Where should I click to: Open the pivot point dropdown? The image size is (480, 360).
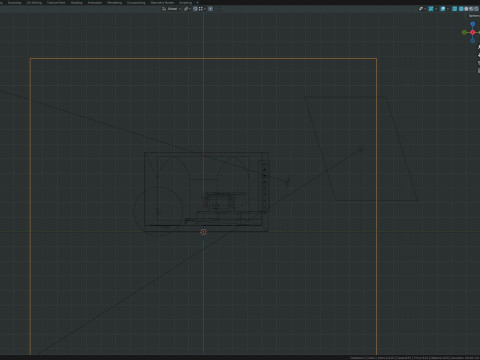[187, 9]
